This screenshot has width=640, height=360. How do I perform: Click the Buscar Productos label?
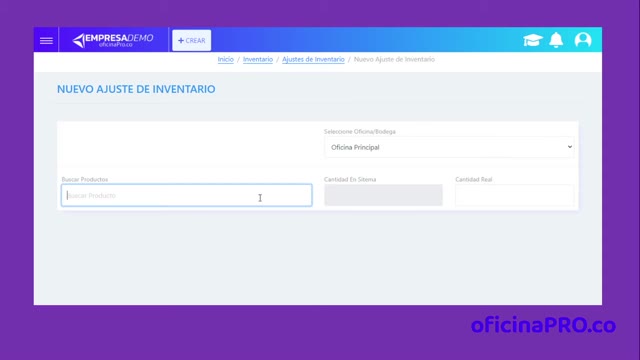tap(85, 179)
